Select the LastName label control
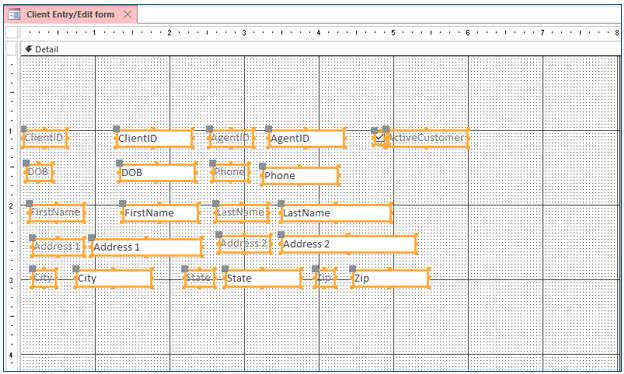This screenshot has width=624, height=374. (242, 213)
